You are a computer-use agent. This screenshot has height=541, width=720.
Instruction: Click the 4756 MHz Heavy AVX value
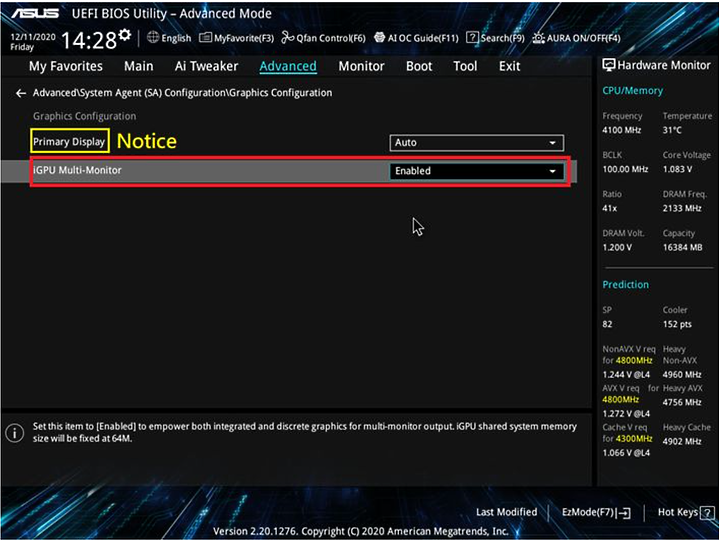[x=682, y=403]
